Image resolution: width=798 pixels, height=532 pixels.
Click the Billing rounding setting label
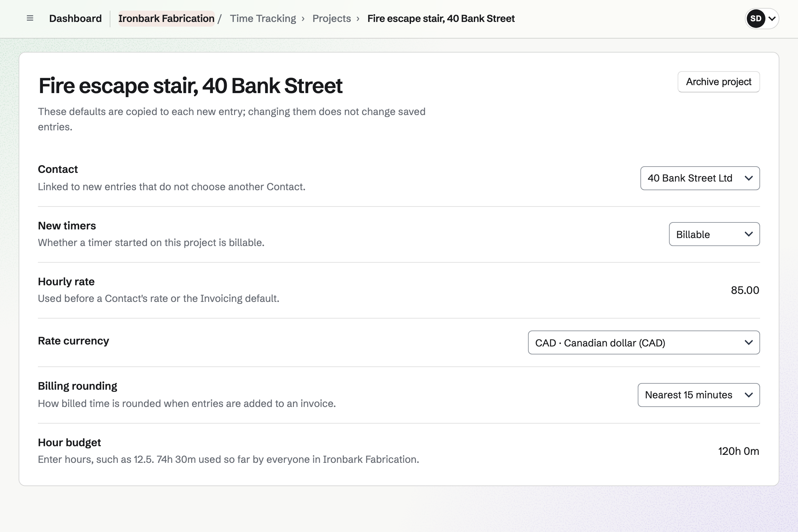tap(77, 386)
